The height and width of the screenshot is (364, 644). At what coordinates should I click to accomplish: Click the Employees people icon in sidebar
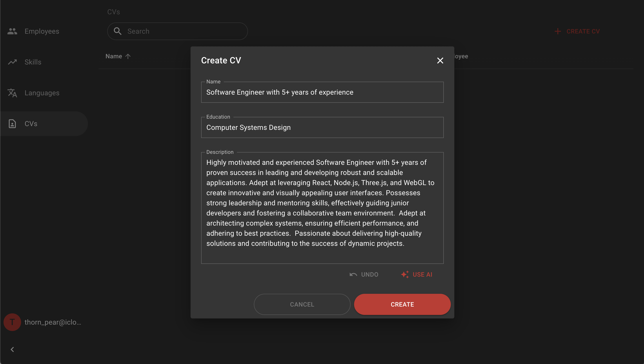coord(12,31)
